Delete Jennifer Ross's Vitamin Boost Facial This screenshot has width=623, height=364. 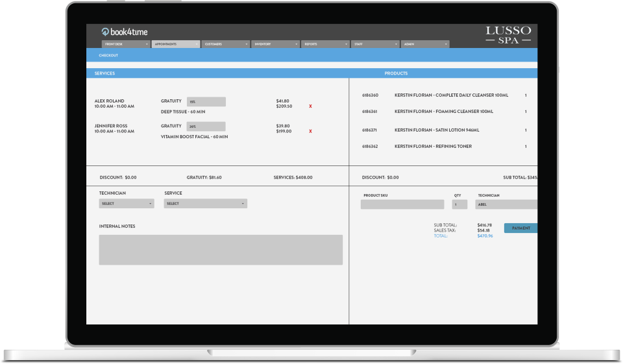310,131
